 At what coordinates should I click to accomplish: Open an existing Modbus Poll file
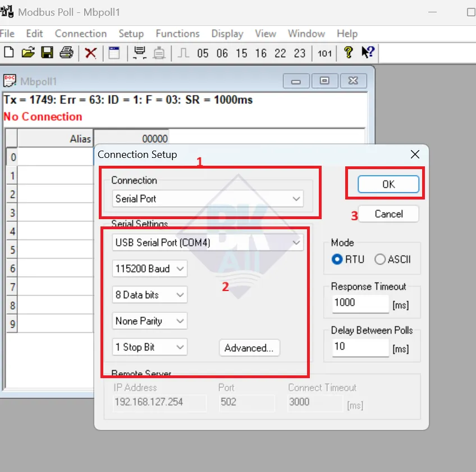[x=28, y=52]
